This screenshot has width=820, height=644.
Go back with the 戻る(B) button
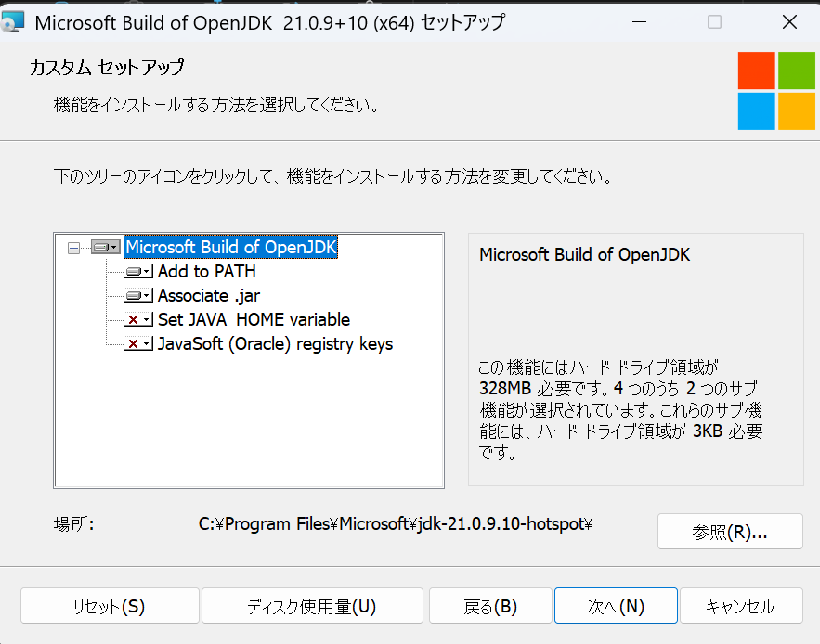coord(489,607)
